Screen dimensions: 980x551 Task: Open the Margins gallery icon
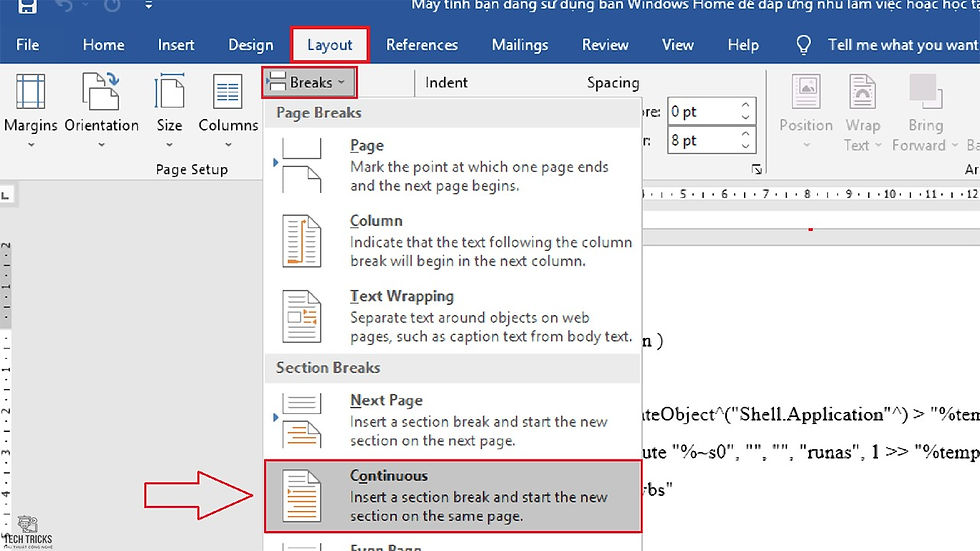(30, 92)
